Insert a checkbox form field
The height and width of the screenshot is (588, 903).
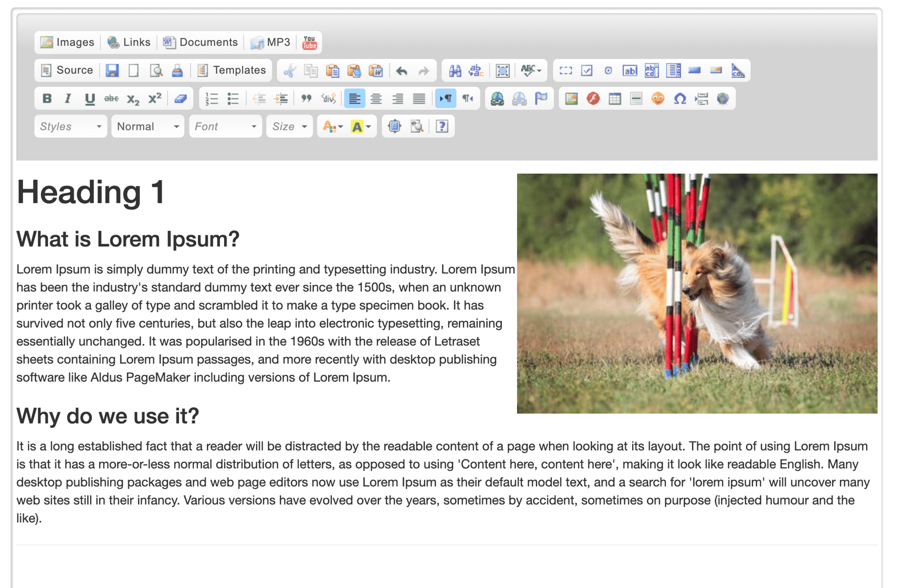click(587, 70)
